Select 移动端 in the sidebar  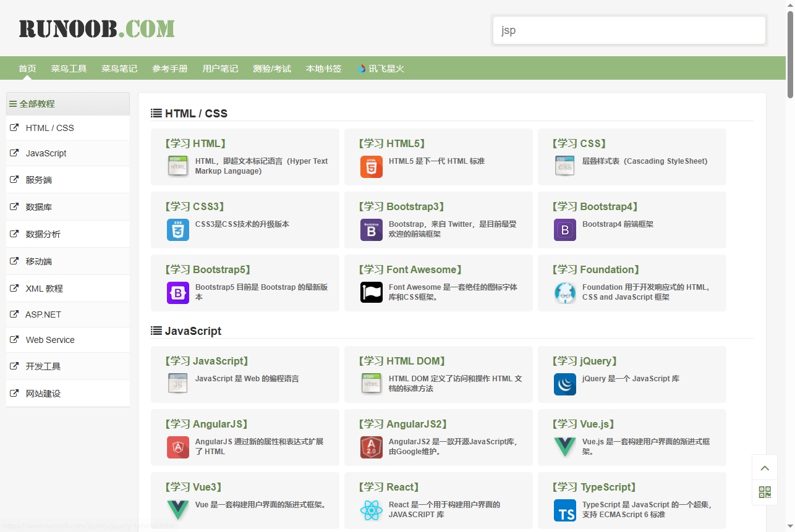68,261
